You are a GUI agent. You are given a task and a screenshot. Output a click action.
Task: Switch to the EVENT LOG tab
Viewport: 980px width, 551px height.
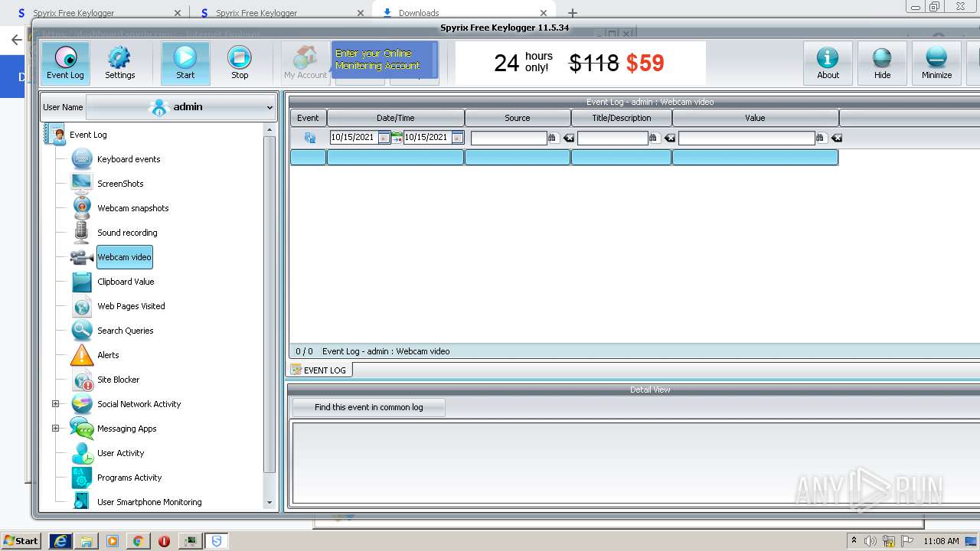319,370
